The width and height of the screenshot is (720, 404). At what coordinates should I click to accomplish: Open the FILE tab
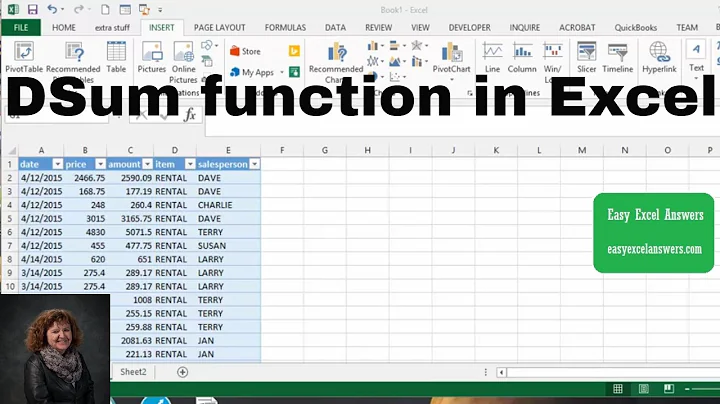click(21, 28)
